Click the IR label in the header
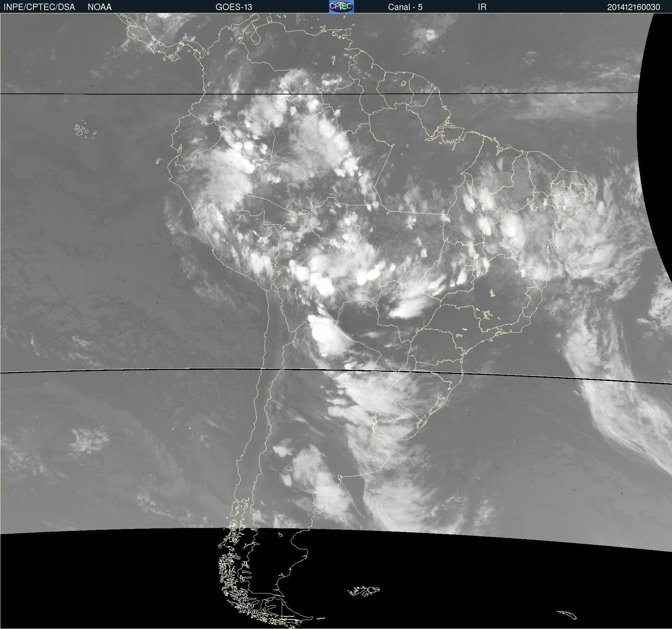Viewport: 672px width, 629px height. (x=482, y=7)
